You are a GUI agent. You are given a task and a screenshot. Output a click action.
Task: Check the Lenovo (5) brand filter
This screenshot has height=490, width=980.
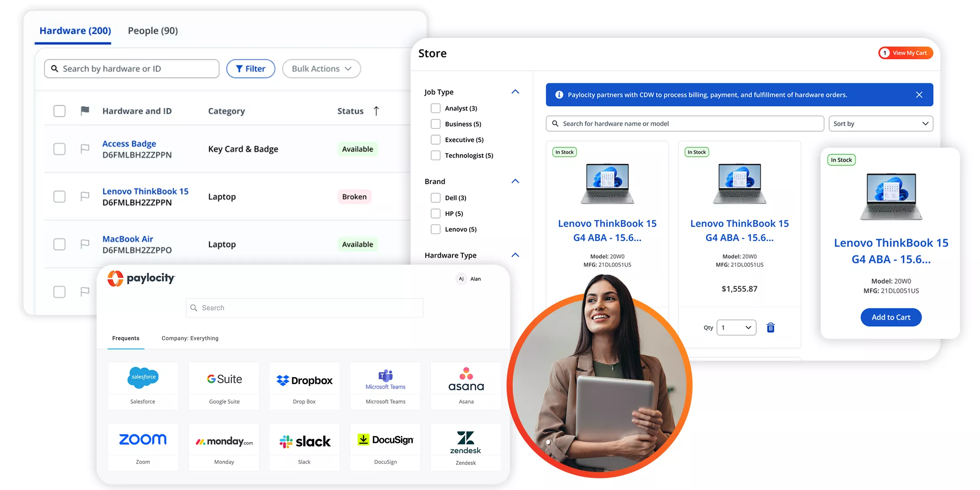435,229
